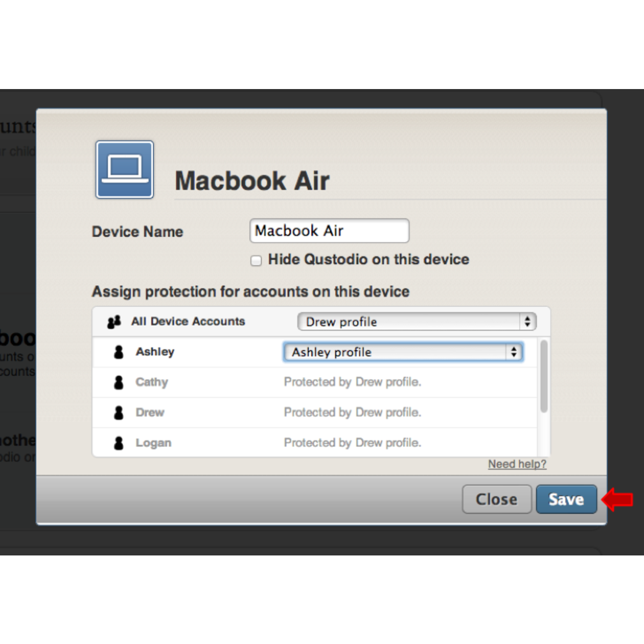644x644 pixels.
Task: Click Ashley's user account icon
Action: tap(119, 352)
